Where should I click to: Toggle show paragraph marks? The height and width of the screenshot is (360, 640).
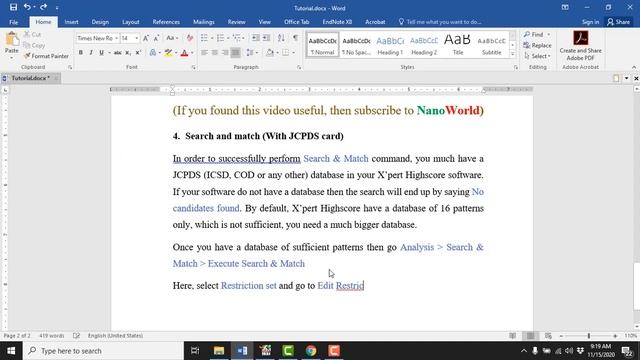[x=295, y=38]
